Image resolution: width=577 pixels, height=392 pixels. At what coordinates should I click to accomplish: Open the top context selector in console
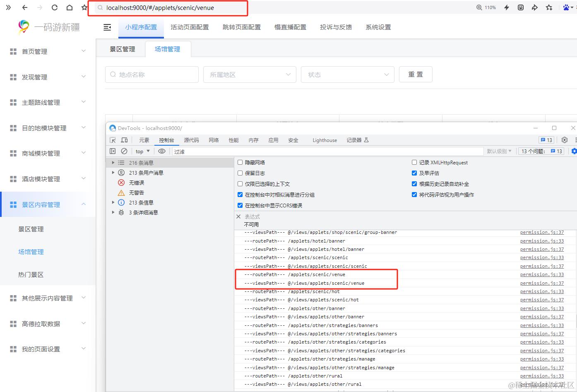click(x=143, y=152)
